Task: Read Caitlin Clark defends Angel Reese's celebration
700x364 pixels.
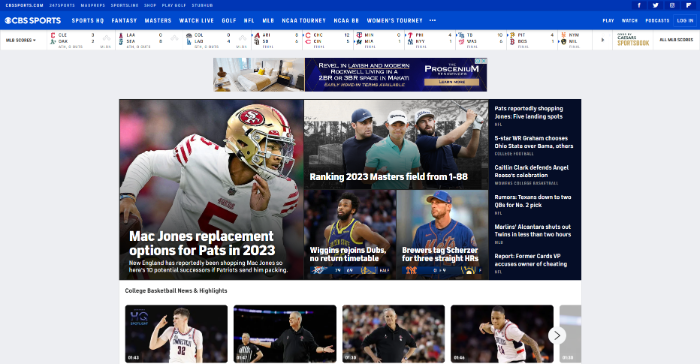Action: coord(532,171)
